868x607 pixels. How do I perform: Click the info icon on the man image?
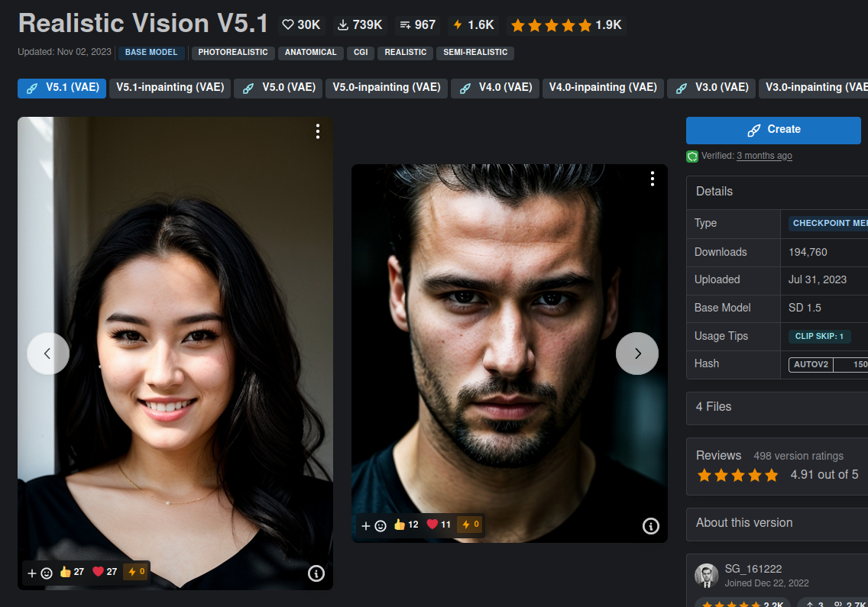(650, 525)
